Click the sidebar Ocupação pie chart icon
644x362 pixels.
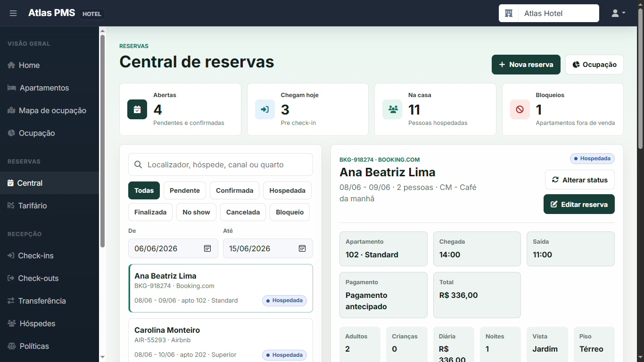[11, 133]
